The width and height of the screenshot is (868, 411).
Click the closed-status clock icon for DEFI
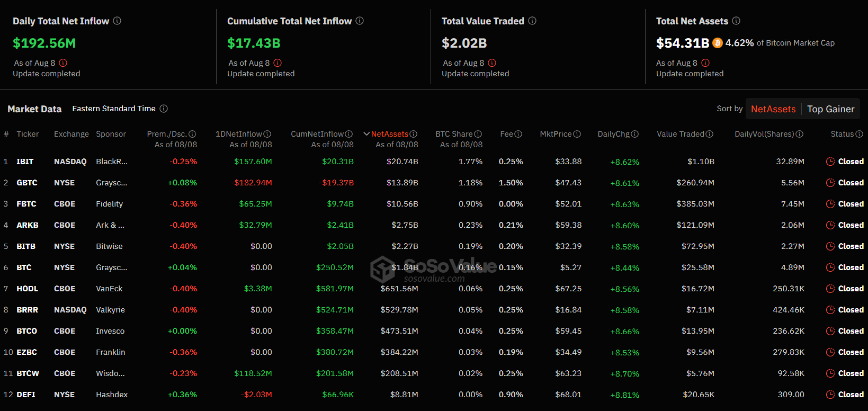[830, 395]
